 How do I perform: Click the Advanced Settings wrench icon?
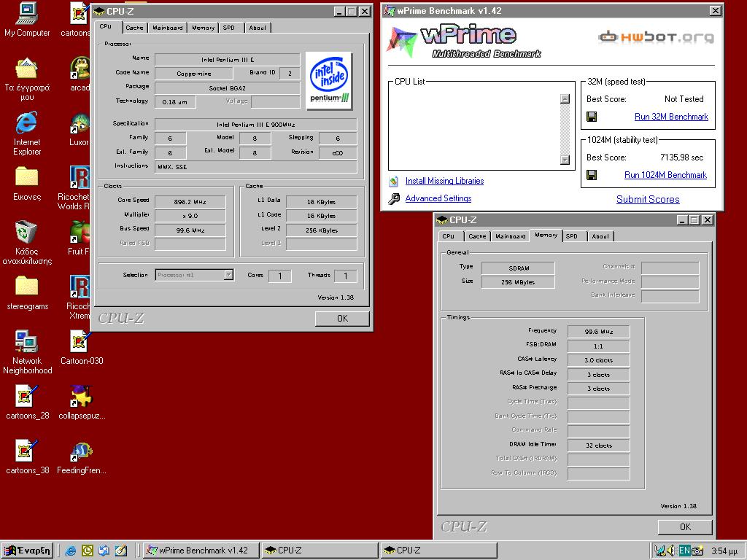(x=394, y=198)
